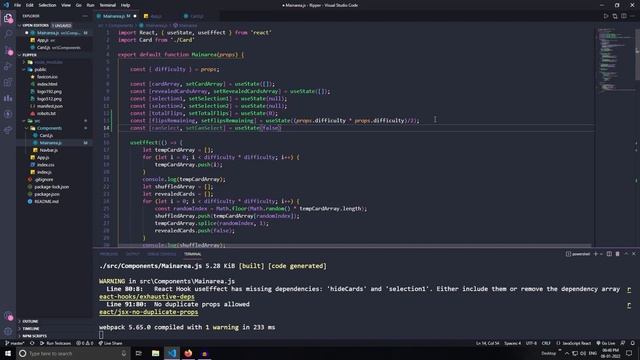Click the feedback icon in the status bar
This screenshot has width=640, height=360.
coord(623,343)
